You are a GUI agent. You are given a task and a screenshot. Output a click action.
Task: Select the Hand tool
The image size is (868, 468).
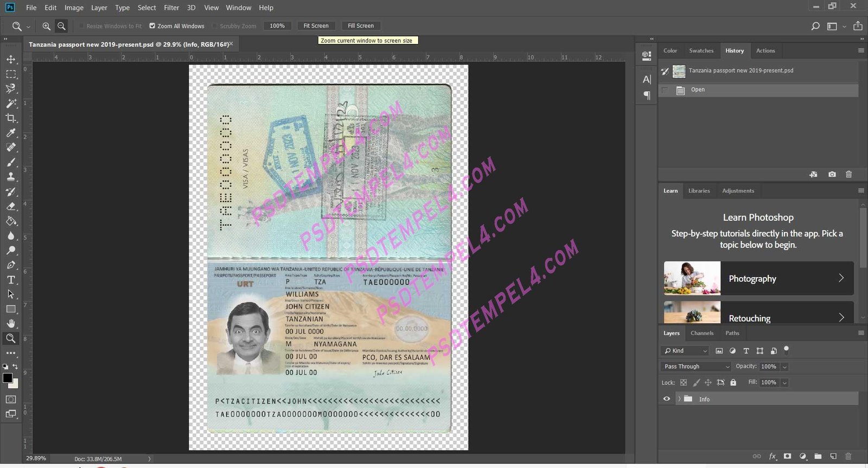pyautogui.click(x=11, y=324)
